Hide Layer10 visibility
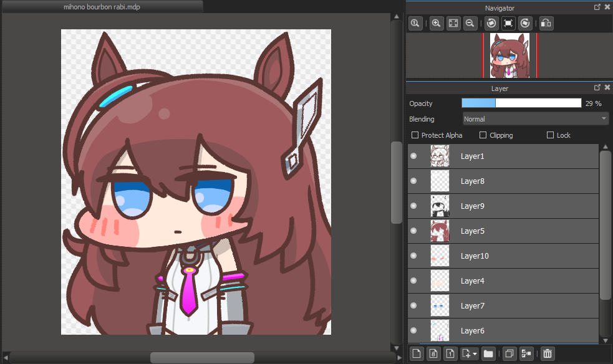613x364 pixels. coord(413,256)
